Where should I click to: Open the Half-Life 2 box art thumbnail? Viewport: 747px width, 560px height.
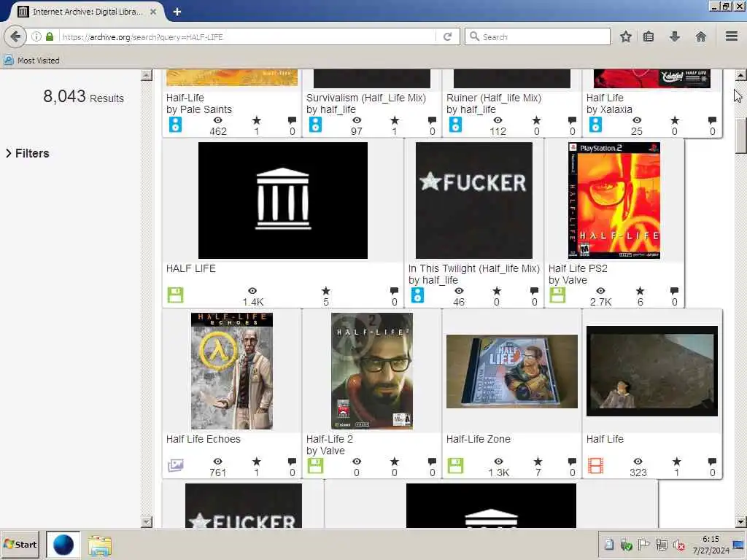[x=372, y=371]
